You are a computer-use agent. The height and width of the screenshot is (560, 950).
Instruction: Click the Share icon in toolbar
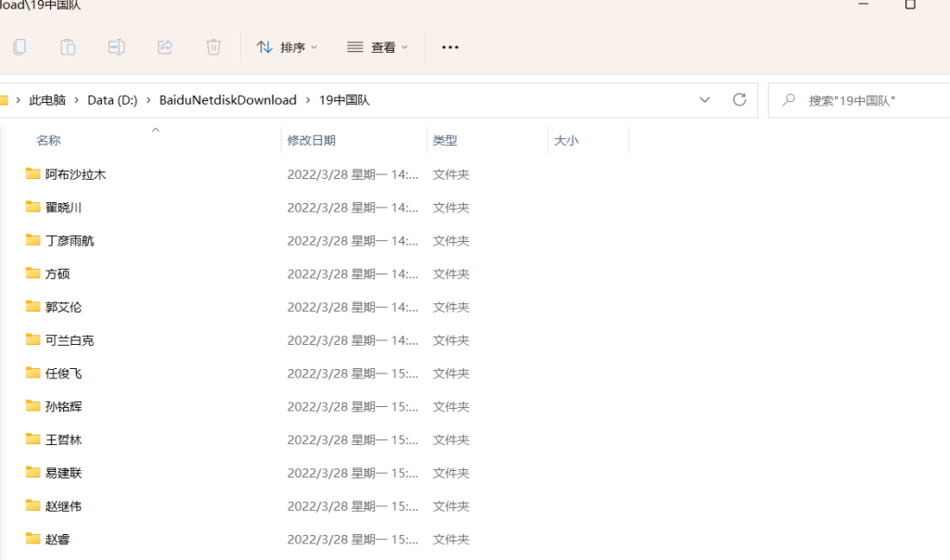click(165, 47)
